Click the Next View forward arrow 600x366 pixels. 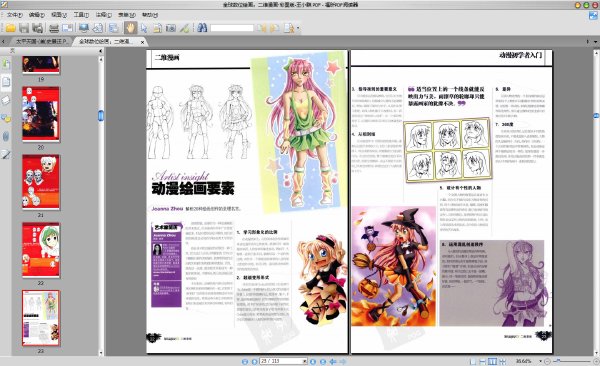point(343,361)
